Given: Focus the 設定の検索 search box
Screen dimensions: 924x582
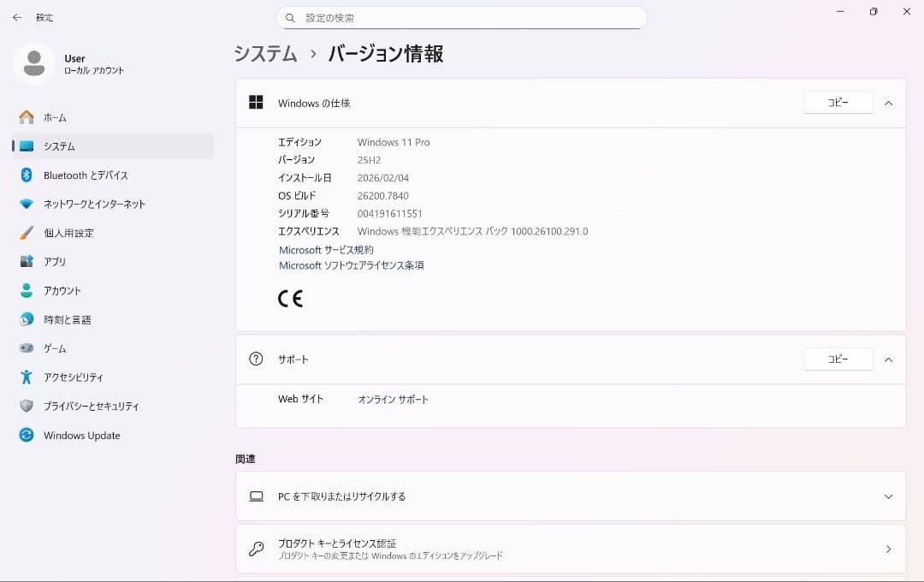Looking at the screenshot, I should click(x=461, y=18).
